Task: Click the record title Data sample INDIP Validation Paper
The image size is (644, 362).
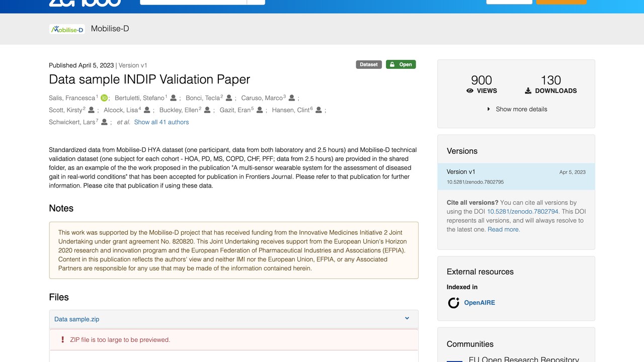Action: coord(149,79)
